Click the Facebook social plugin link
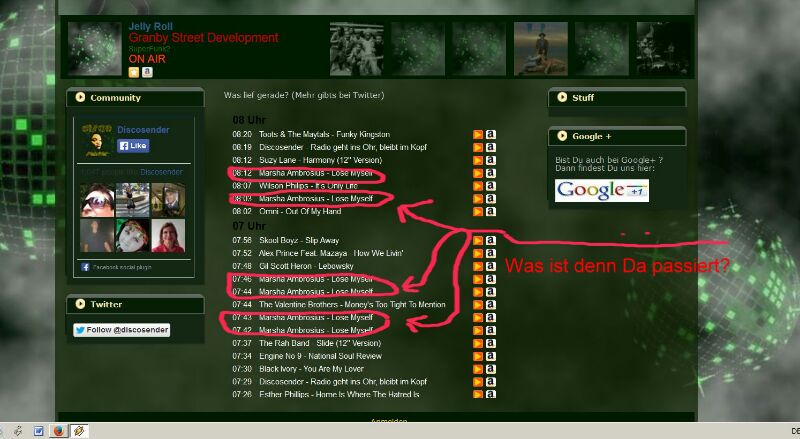Image resolution: width=800 pixels, height=439 pixels. click(x=122, y=267)
